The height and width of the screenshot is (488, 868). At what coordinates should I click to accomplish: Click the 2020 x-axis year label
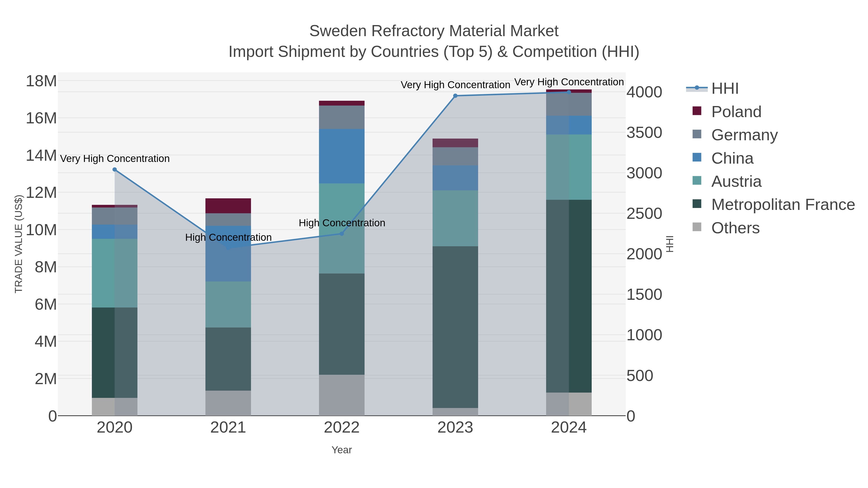pos(115,428)
